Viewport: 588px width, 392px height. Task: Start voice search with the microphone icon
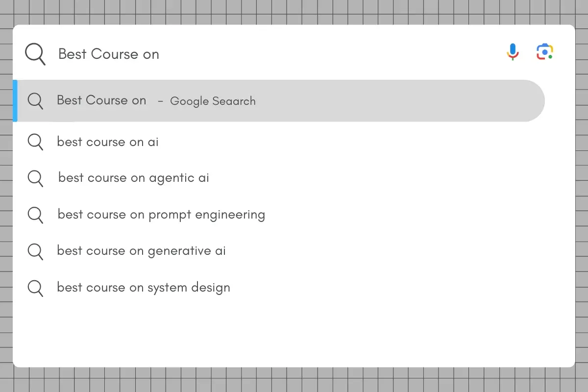(x=513, y=51)
